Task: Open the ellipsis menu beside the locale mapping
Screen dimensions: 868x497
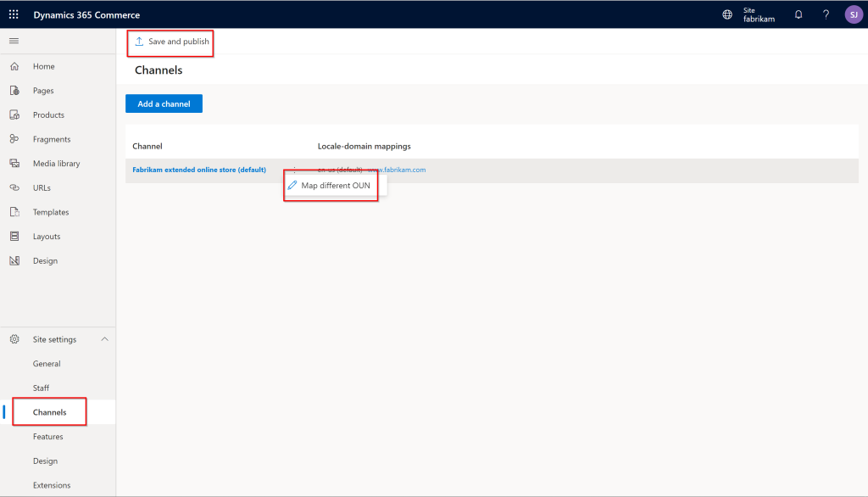Action: 292,170
